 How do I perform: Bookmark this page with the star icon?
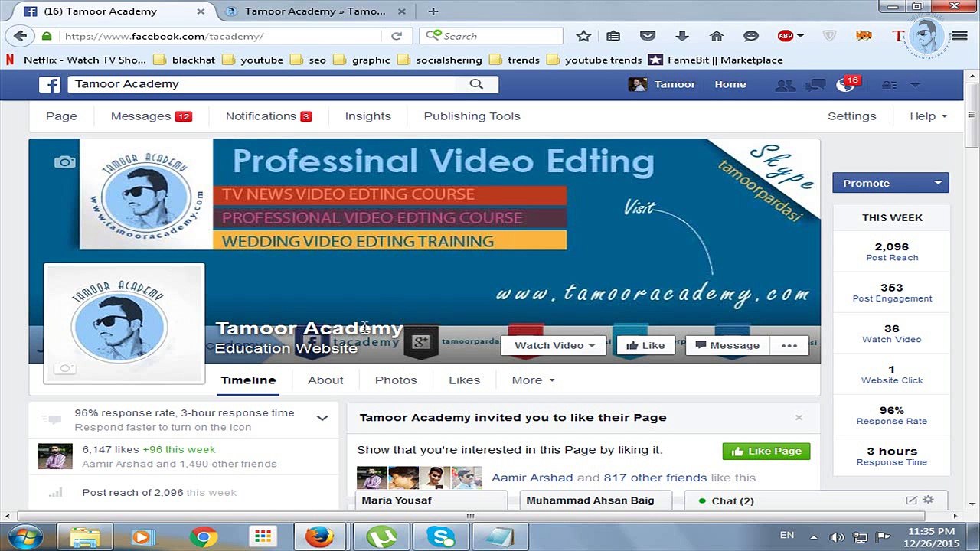coord(583,36)
